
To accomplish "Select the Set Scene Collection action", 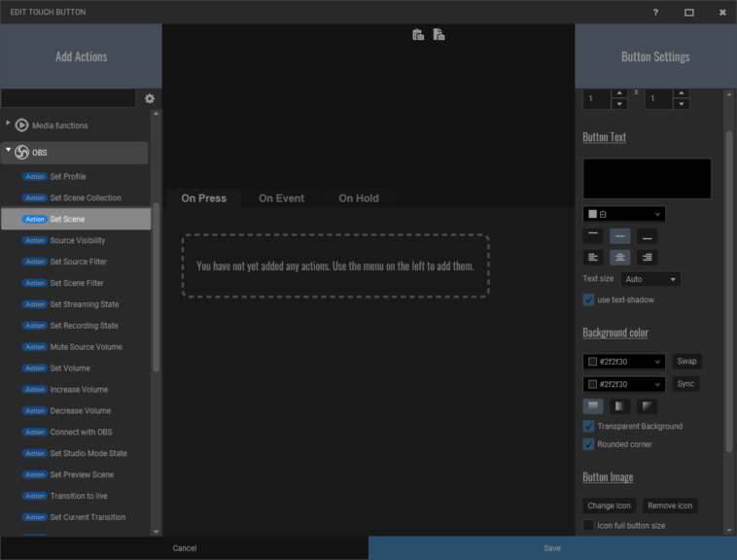I will (x=76, y=197).
